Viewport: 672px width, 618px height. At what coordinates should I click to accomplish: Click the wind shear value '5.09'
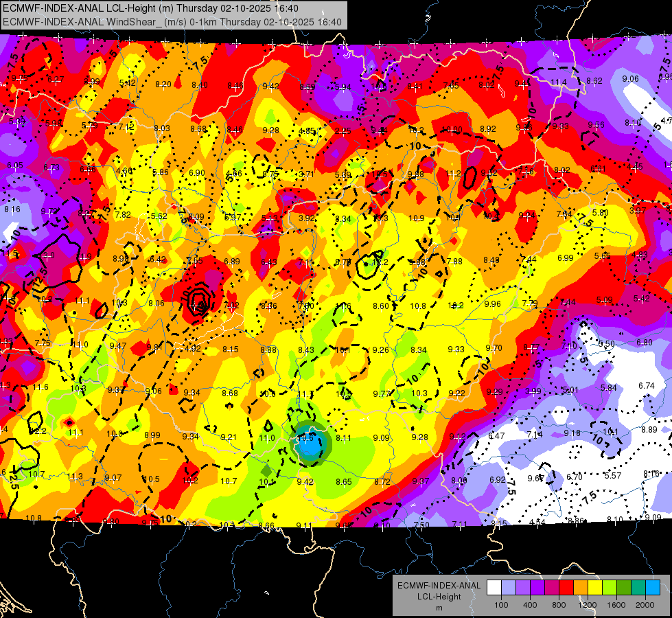click(x=604, y=300)
